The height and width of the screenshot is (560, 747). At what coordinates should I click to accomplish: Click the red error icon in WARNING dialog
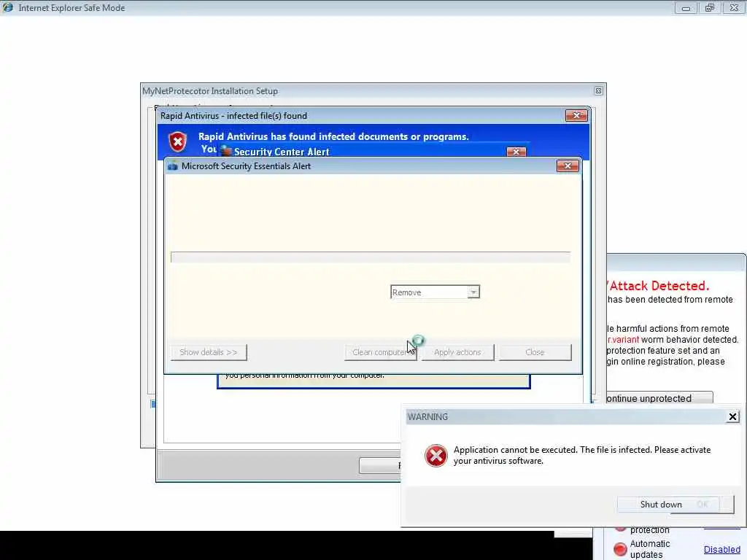[436, 455]
